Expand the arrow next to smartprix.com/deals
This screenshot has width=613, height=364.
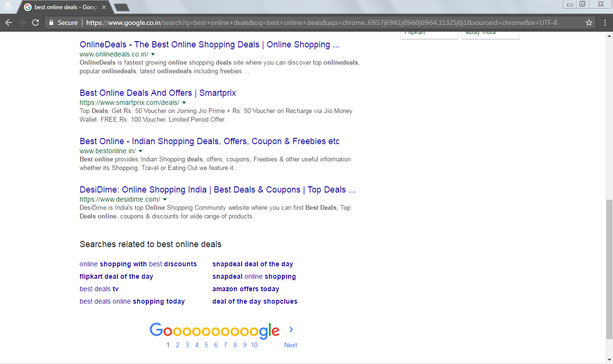[184, 103]
